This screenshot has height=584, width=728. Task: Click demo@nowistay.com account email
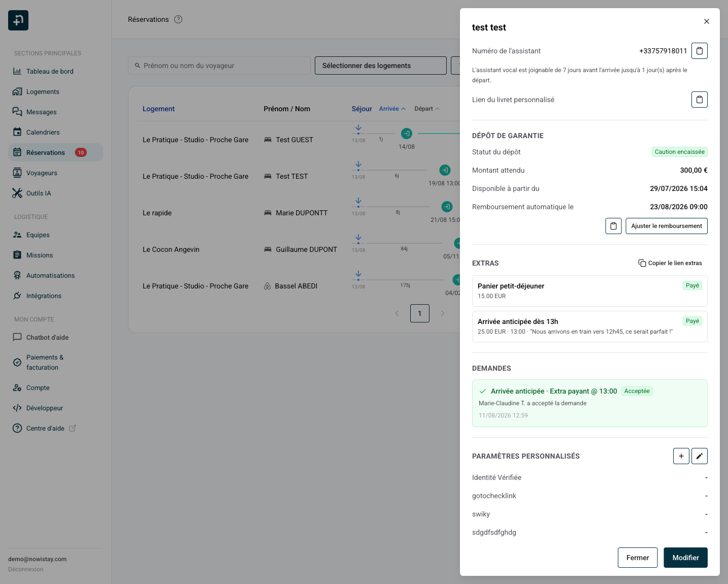point(37,559)
